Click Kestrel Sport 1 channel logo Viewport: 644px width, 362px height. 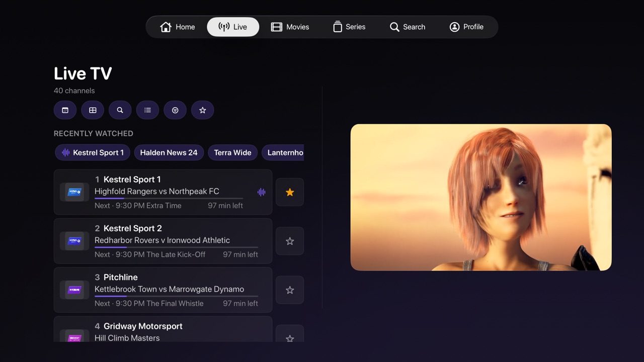(x=74, y=192)
